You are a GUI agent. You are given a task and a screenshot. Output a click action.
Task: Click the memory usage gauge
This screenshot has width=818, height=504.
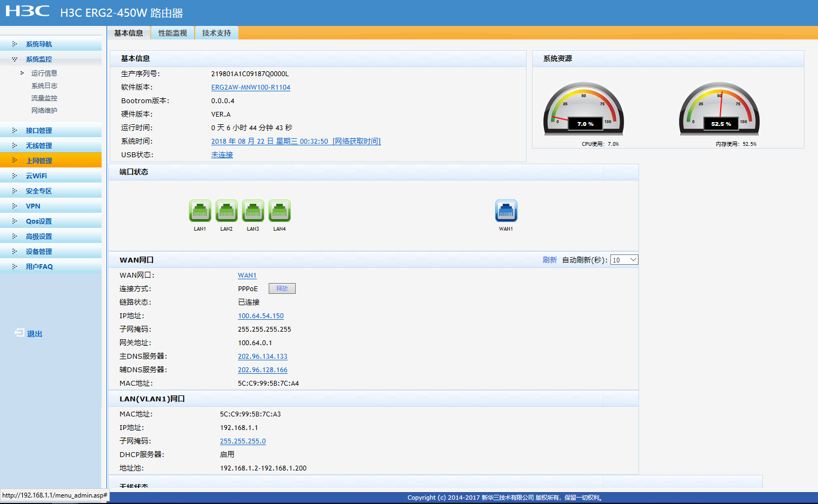(x=720, y=109)
